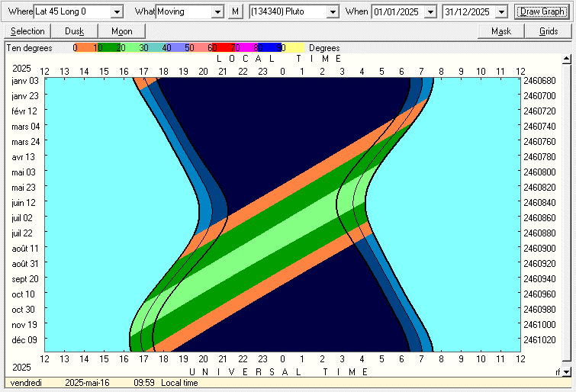Click the Julian date 2460840 label
Image resolution: width=576 pixels, height=392 pixels.
tap(539, 203)
